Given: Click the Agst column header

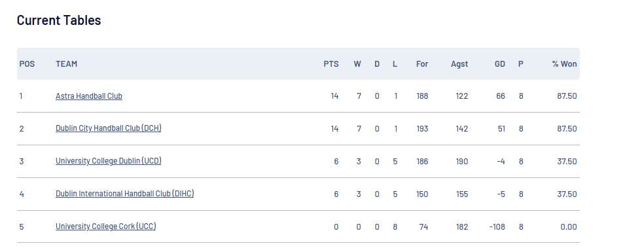Looking at the screenshot, I should 459,64.
